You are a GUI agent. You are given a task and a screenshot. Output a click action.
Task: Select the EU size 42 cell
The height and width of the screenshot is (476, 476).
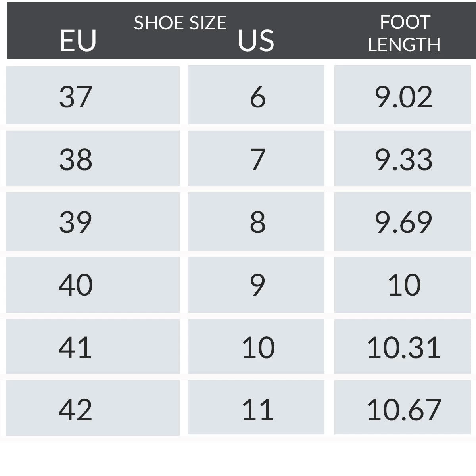point(92,409)
